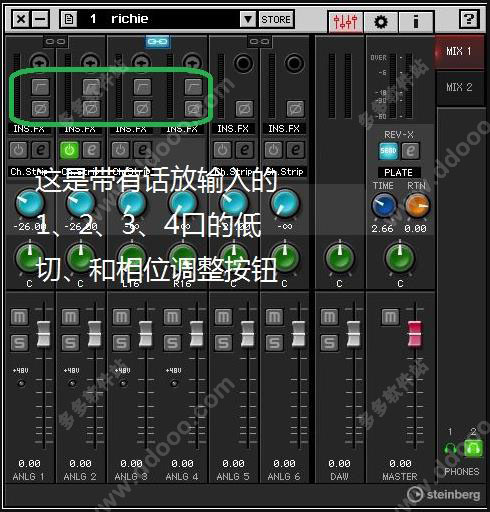Select the MASTER fader value 0.00

click(400, 464)
